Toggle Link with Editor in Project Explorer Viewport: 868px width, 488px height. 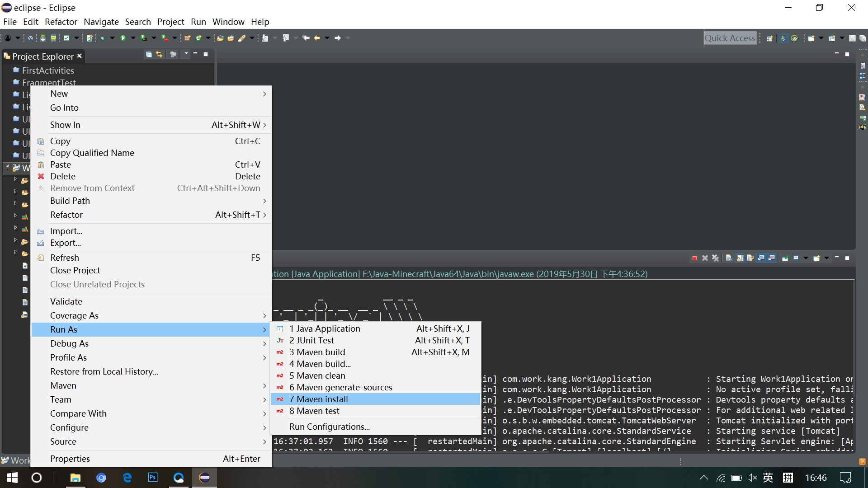tap(159, 55)
